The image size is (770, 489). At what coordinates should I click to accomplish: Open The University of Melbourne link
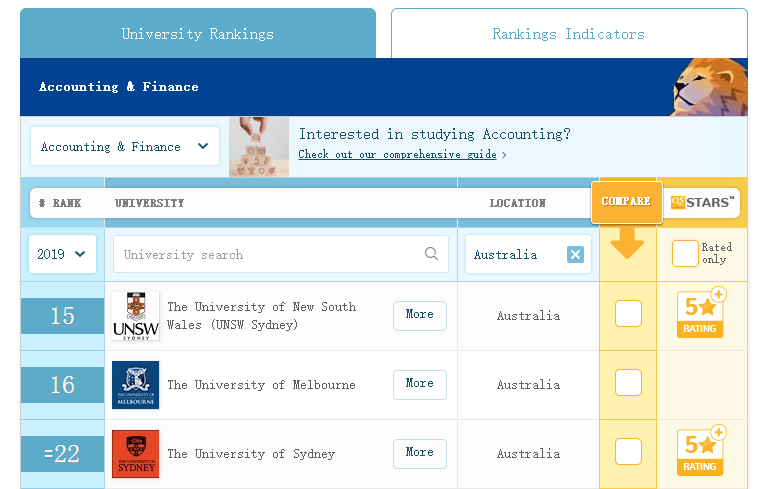point(261,385)
